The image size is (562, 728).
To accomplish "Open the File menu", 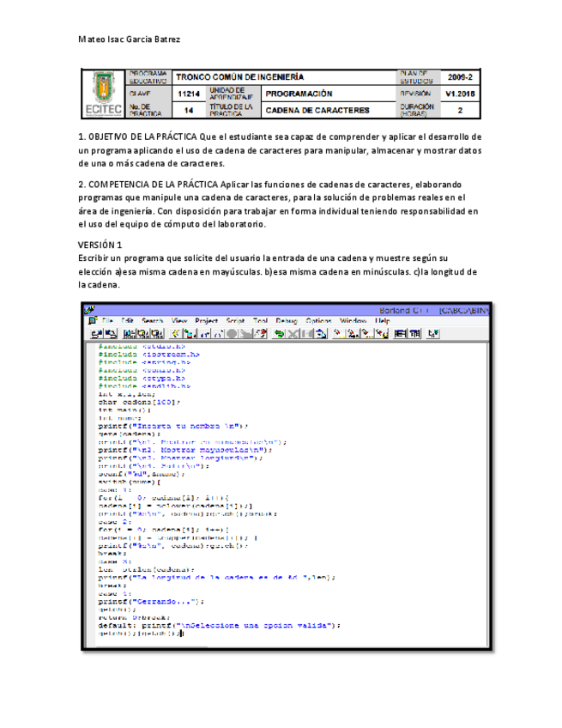I will (x=107, y=320).
